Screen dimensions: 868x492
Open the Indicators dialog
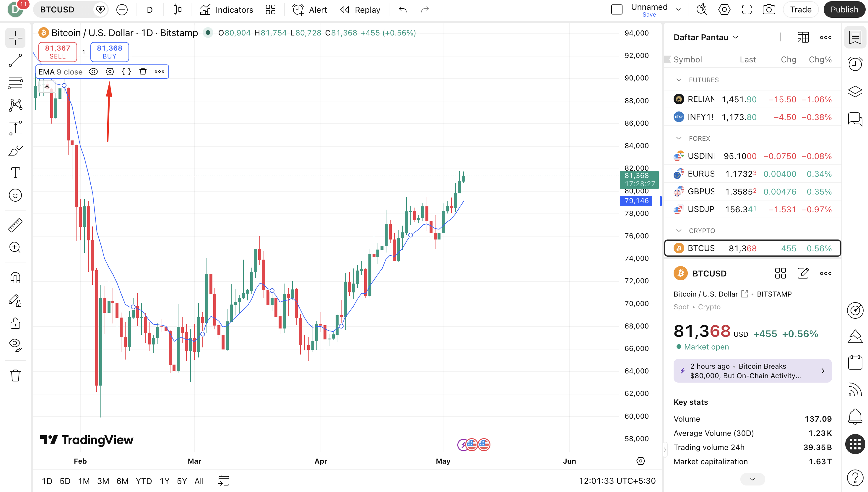pyautogui.click(x=226, y=10)
